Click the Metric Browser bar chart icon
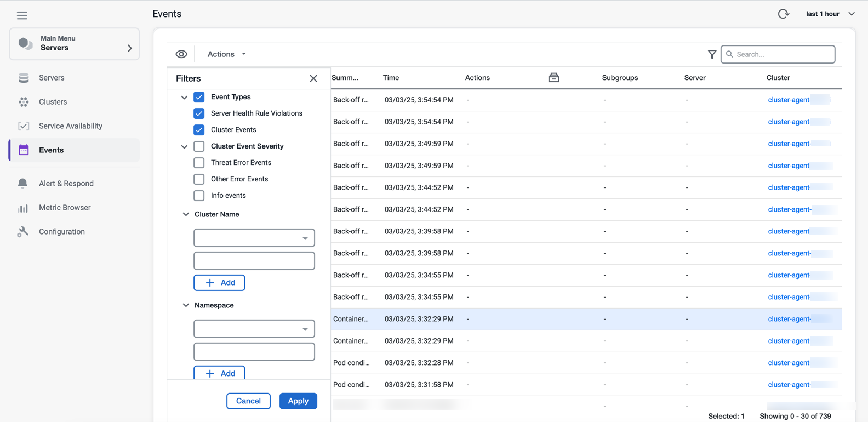This screenshot has width=868, height=422. [x=22, y=208]
